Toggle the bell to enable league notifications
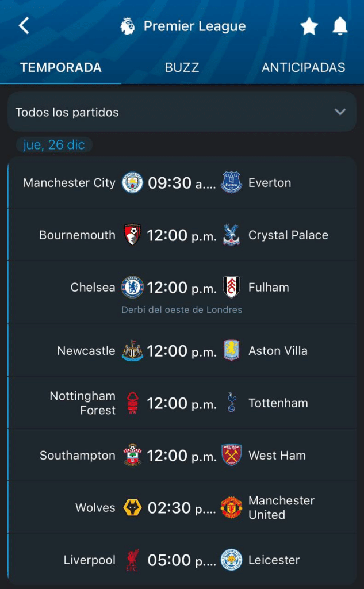Viewport: 364px width, 589px height. pos(340,25)
